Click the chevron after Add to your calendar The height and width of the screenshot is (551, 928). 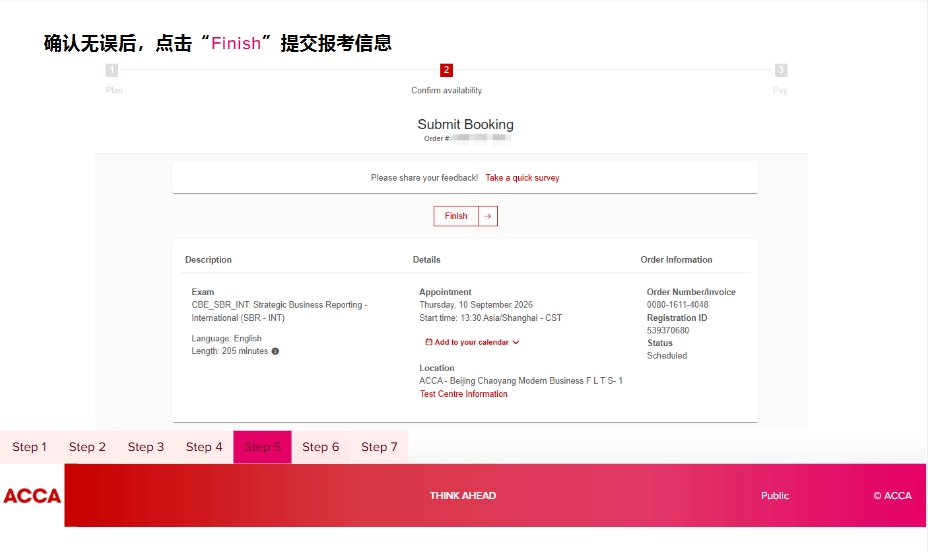pyautogui.click(x=515, y=342)
